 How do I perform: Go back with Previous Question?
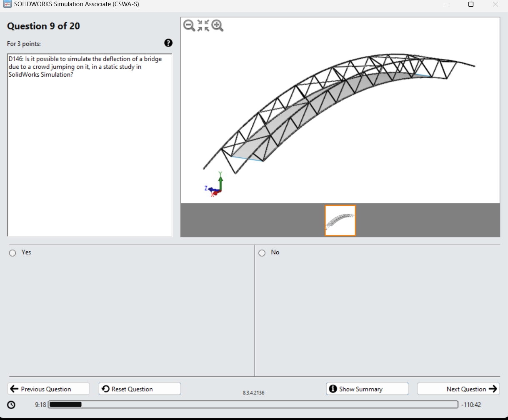tap(48, 389)
